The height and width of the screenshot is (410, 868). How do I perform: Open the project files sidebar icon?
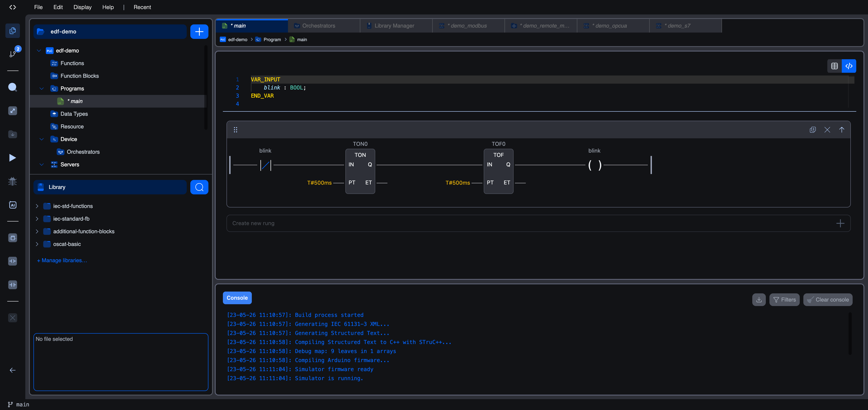tap(12, 31)
